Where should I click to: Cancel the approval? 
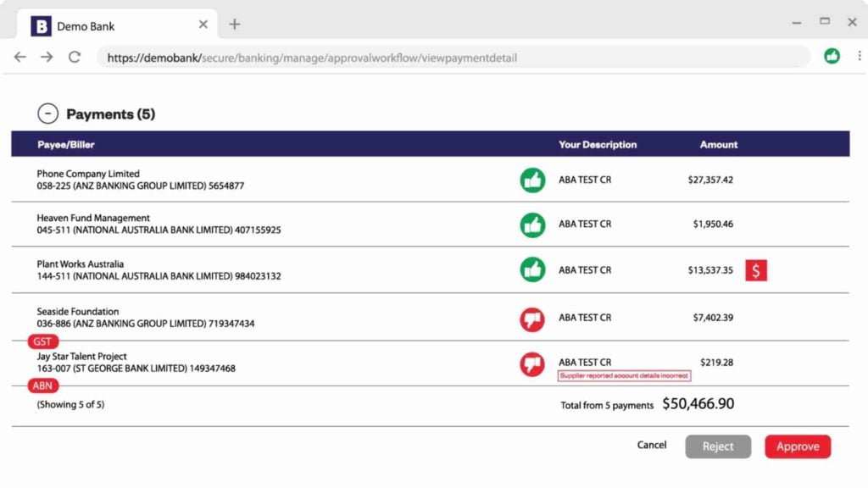tap(652, 445)
